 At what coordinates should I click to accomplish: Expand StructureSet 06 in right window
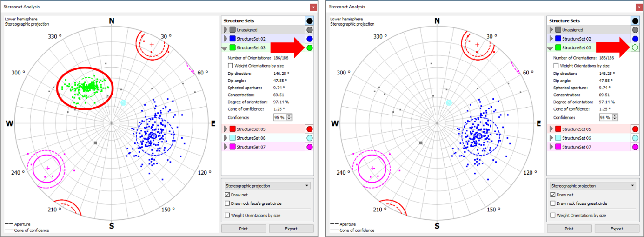tap(551, 138)
